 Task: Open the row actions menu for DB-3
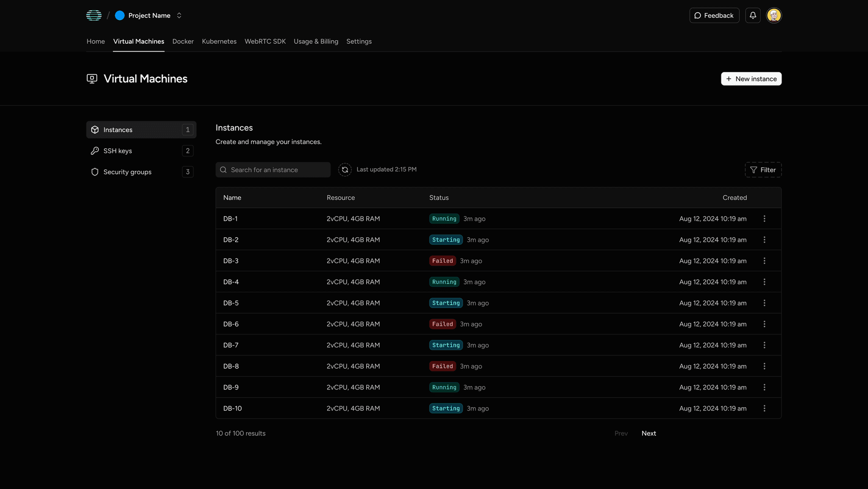tap(764, 261)
